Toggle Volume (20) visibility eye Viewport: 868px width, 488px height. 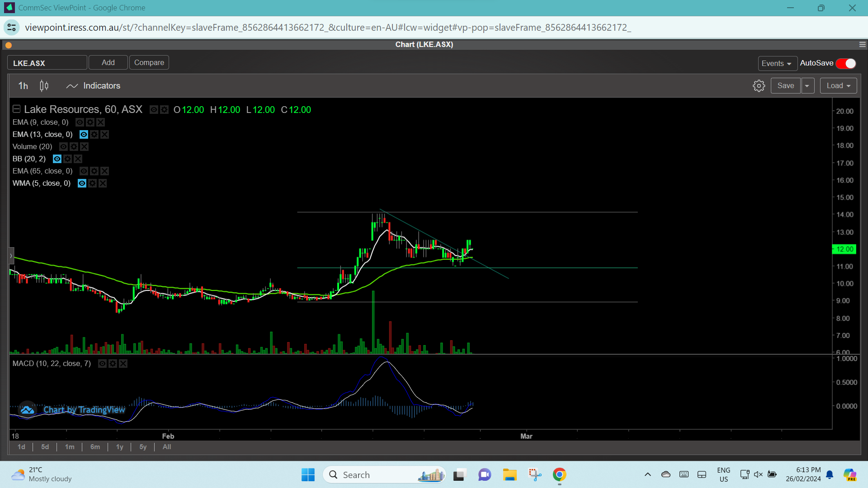(63, 146)
